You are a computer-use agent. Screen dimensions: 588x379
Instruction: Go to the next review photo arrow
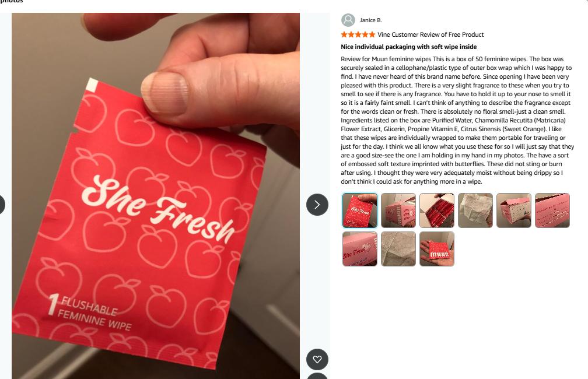point(317,205)
